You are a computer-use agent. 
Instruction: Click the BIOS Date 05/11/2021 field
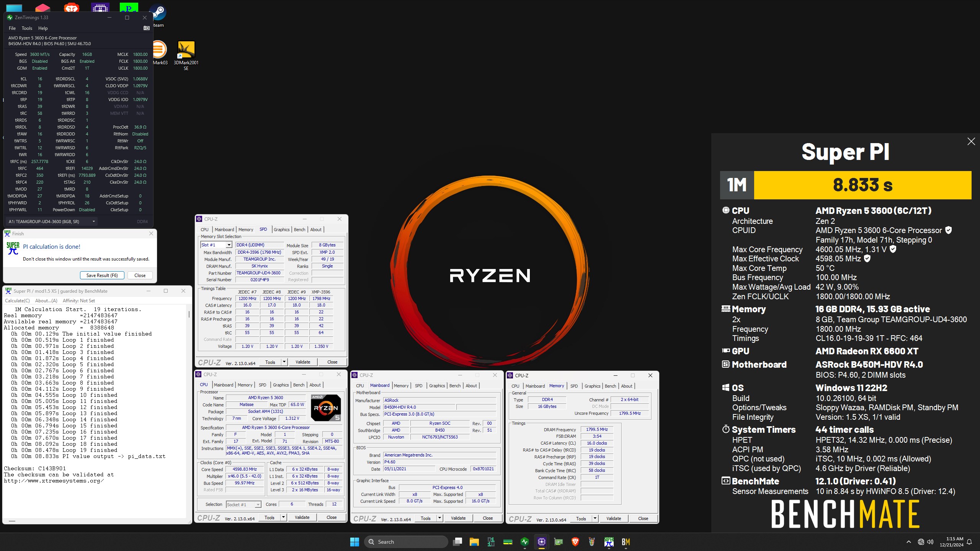pos(409,469)
